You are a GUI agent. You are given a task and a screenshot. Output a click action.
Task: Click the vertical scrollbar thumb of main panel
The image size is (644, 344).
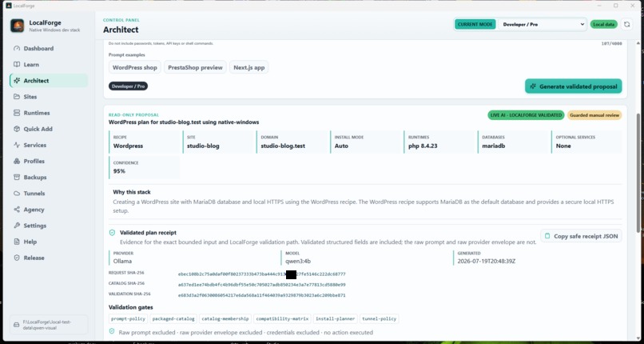pyautogui.click(x=638, y=173)
